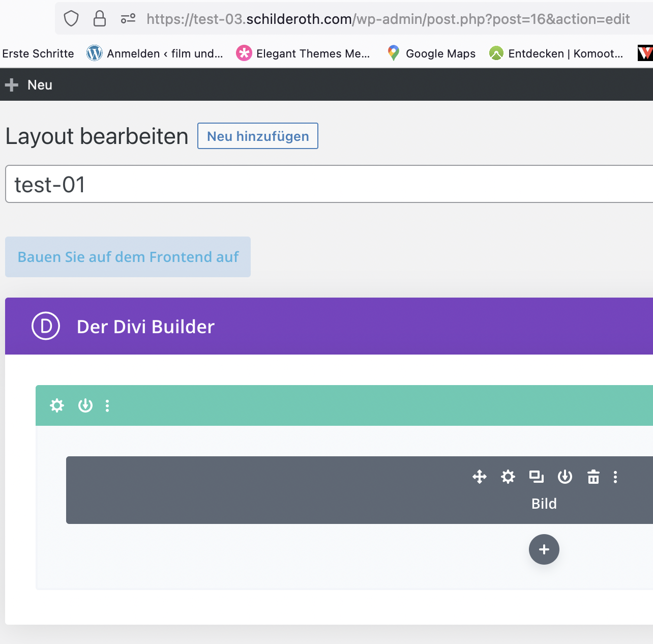Click the Bild module move icon
Viewport: 653px width, 644px height.
[x=480, y=477]
